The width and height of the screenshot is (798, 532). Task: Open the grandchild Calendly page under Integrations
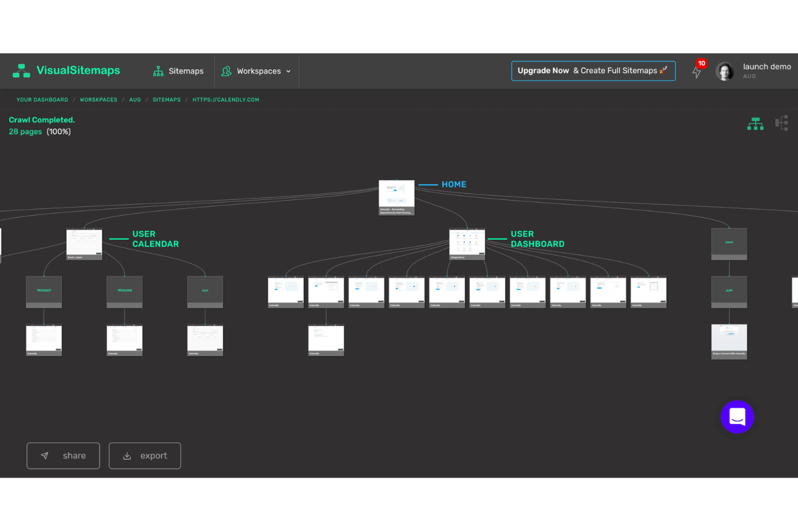[326, 341]
